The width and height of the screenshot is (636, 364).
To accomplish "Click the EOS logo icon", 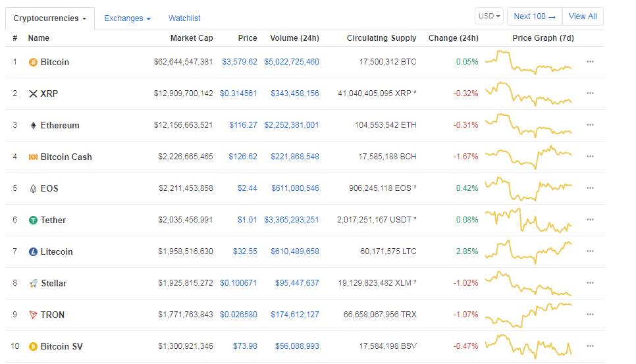I will point(34,189).
